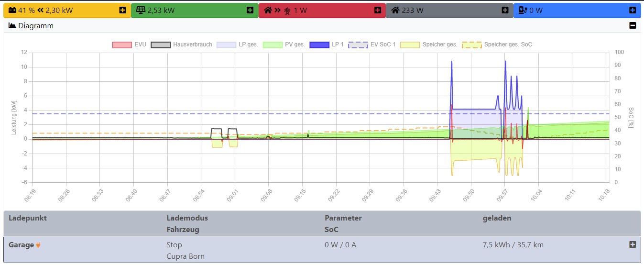The height and width of the screenshot is (265, 644).
Task: Click the house icon in the red card
Action: tap(268, 10)
